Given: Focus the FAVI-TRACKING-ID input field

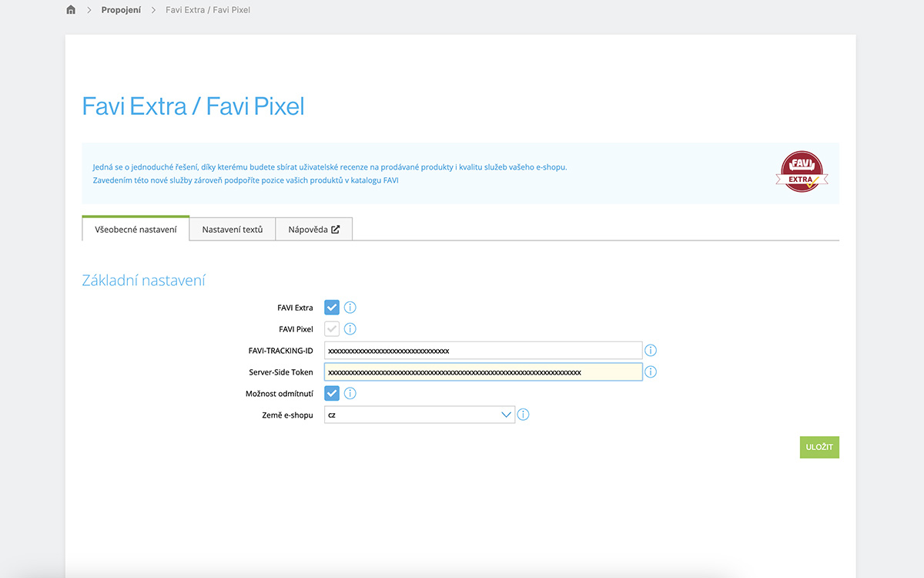Looking at the screenshot, I should (x=483, y=351).
